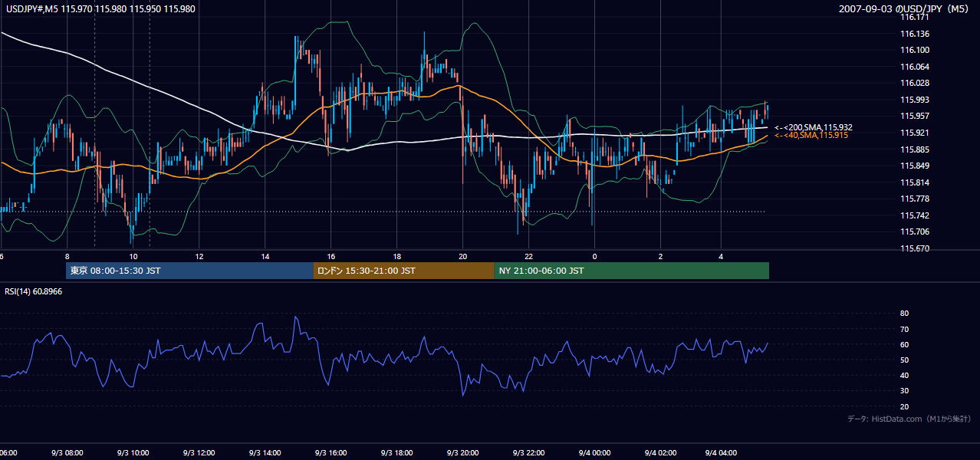This screenshot has height=460, width=980.
Task: Click RSI scale value 40
Action: 904,376
